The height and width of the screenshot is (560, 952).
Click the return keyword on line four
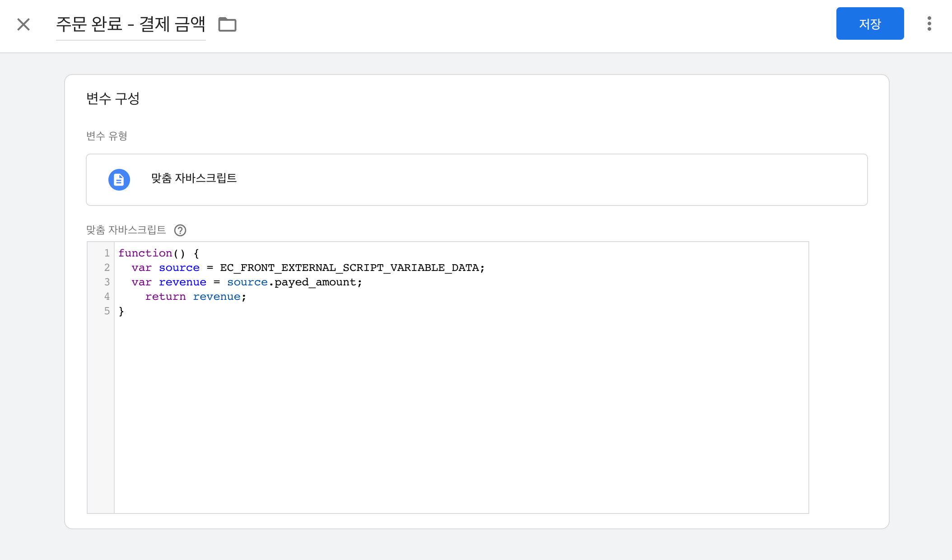tap(165, 297)
